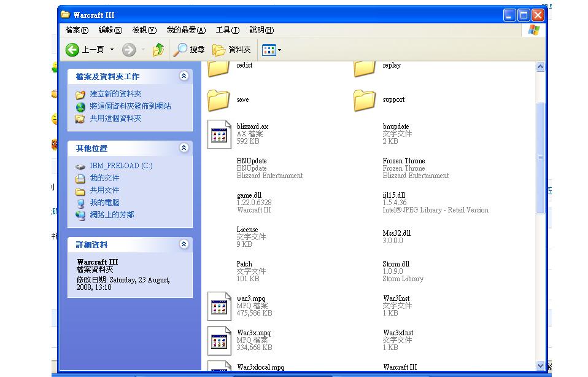Select the game.dll file
This screenshot has height=377, width=588.
click(254, 203)
